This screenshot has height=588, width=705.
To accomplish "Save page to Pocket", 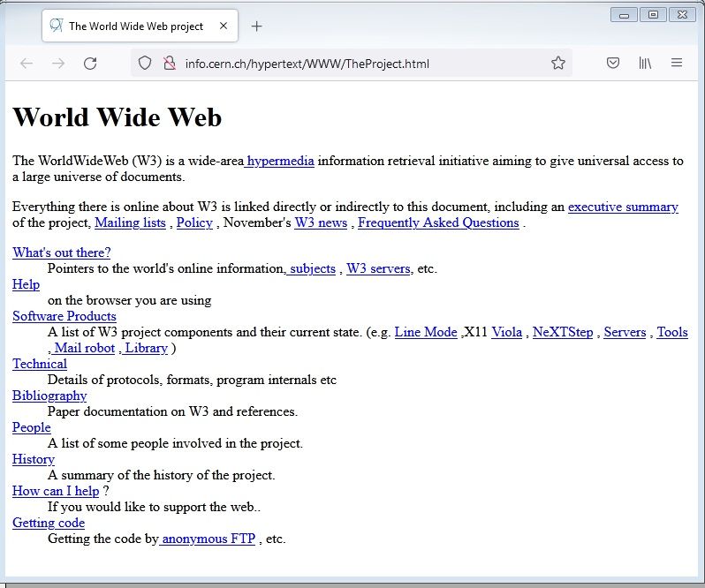I will pos(612,63).
